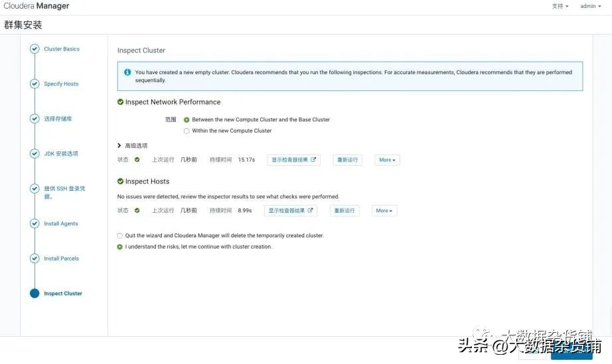Show inspector results for network performance
Viewport: 612px width, 364px height.
(x=294, y=160)
